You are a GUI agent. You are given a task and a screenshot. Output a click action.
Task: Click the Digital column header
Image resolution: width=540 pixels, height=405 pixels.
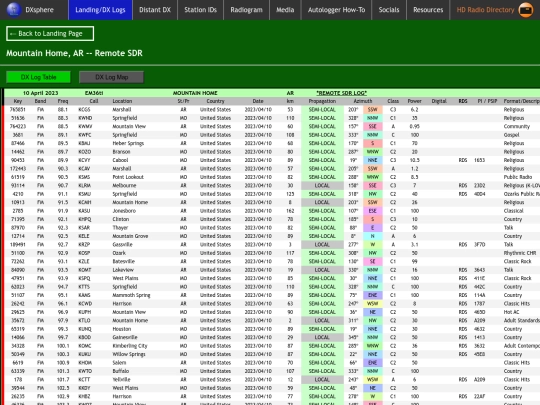439,101
